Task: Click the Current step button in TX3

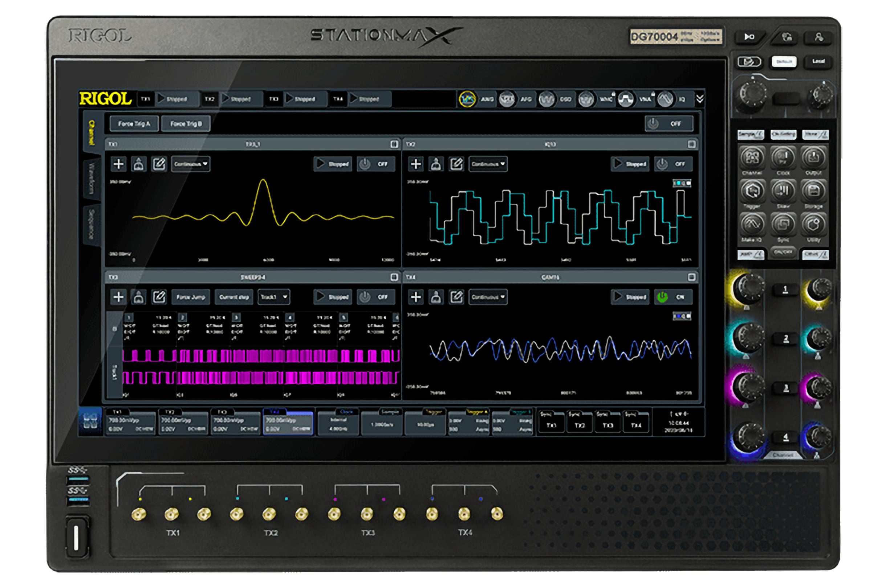Action: coord(234,297)
